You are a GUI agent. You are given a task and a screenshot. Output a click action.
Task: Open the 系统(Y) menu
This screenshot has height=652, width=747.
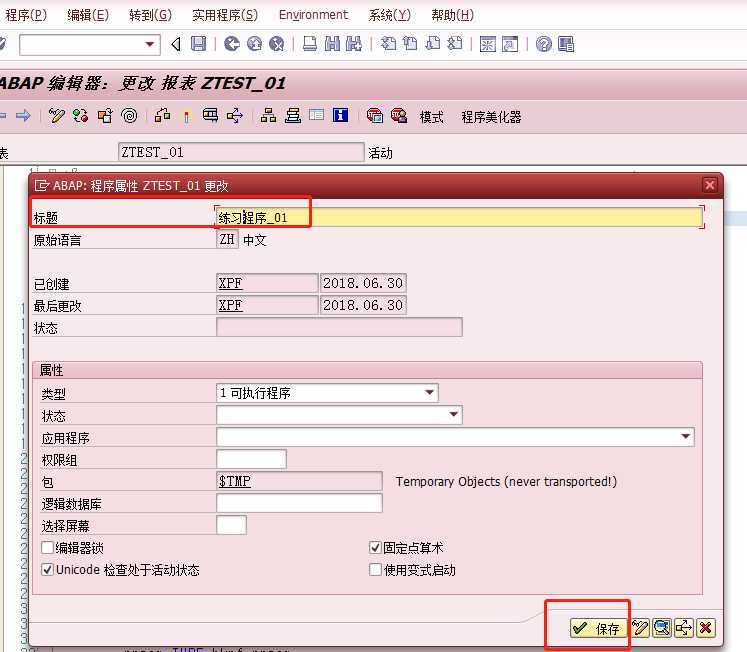click(389, 15)
